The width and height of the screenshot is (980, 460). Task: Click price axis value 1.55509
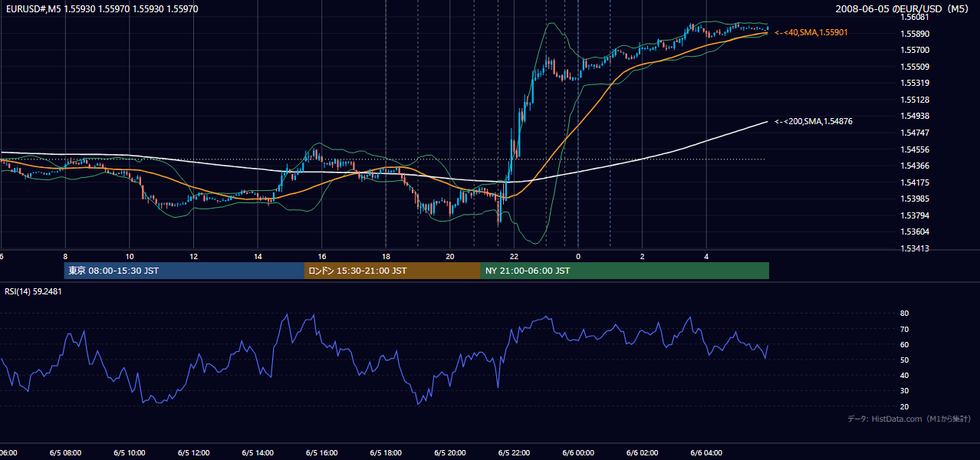914,67
